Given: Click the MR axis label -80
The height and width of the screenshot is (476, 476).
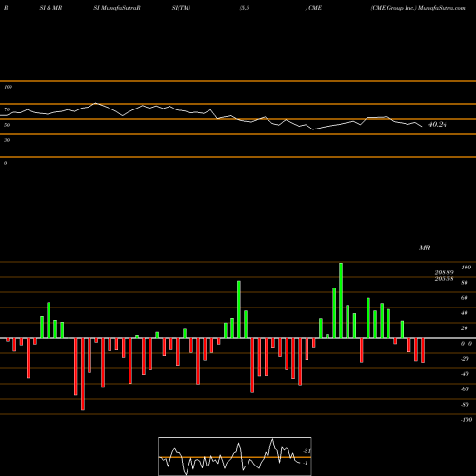Looking at the screenshot, I should (465, 405).
